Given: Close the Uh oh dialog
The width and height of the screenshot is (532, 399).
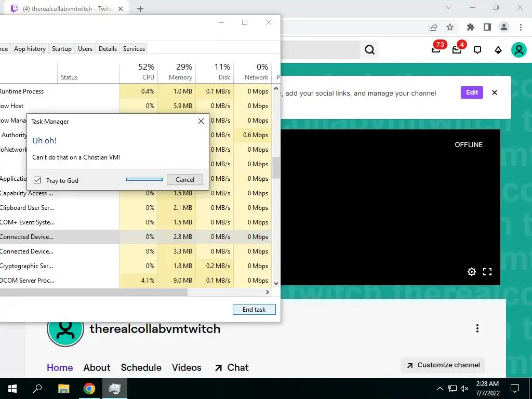Looking at the screenshot, I should 201,121.
